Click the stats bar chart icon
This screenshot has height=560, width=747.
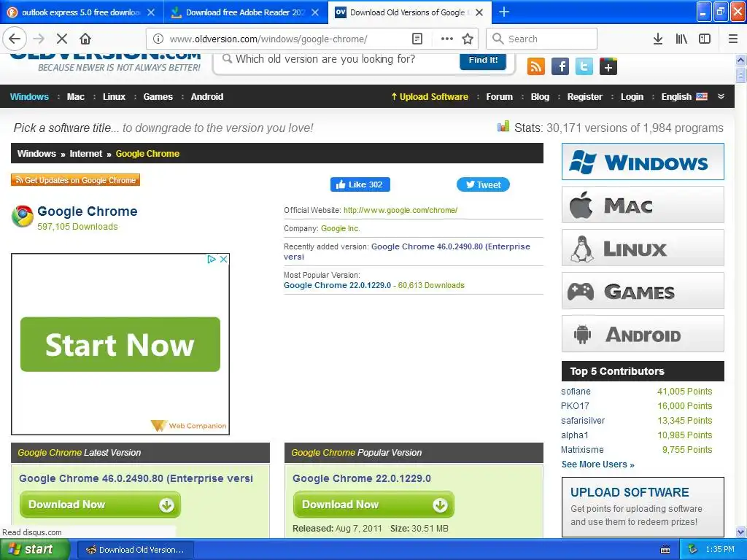click(503, 126)
